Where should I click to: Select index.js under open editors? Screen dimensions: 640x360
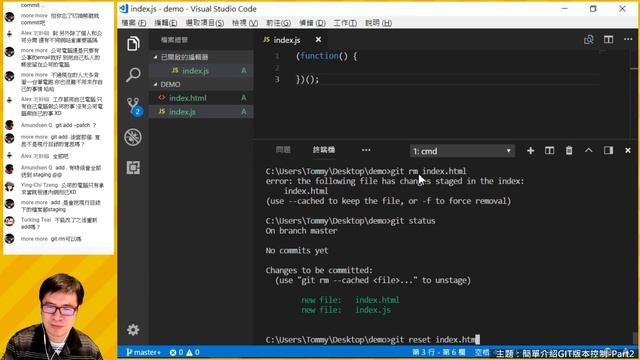click(x=201, y=71)
